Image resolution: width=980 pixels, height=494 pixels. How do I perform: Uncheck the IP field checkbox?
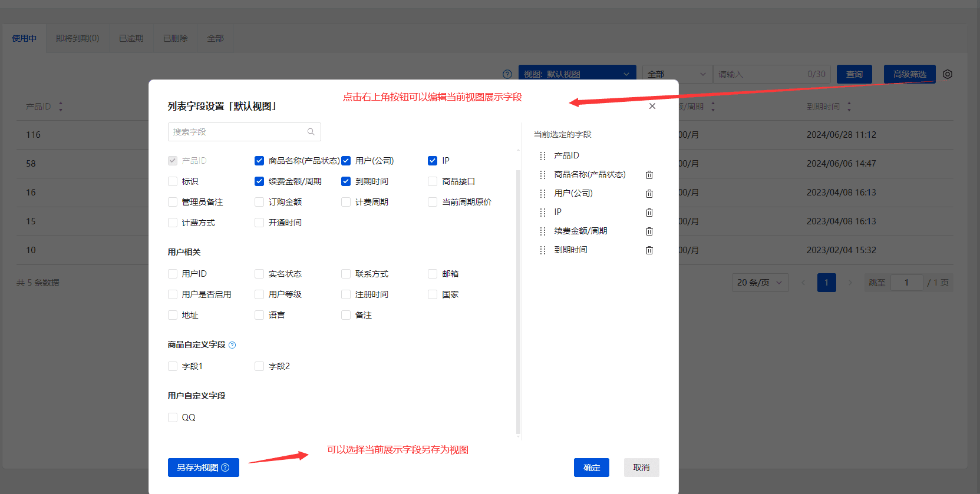coord(433,161)
